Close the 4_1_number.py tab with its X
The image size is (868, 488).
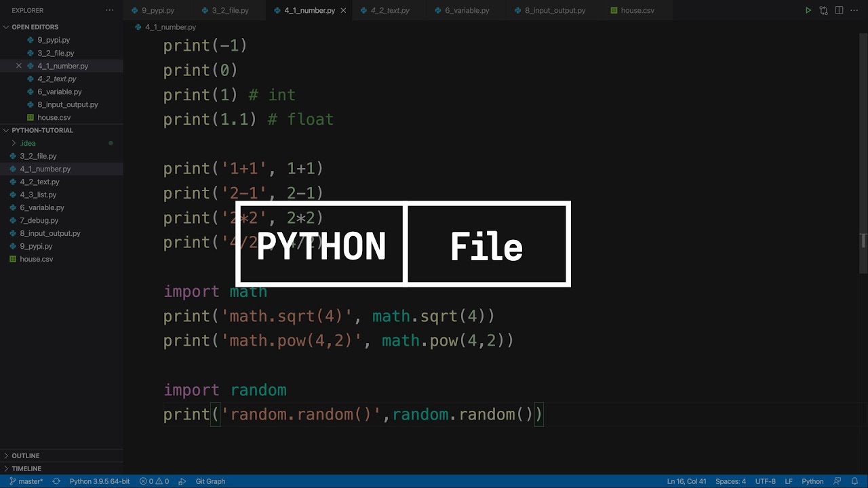343,11
